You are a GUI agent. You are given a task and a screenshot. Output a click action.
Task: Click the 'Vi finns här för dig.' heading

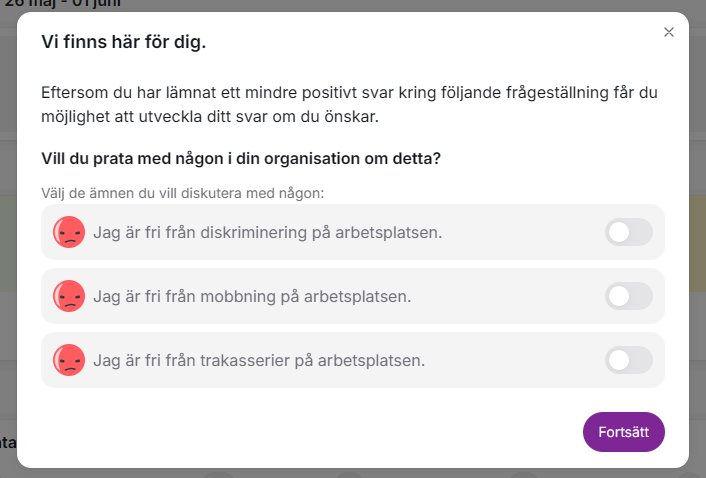[124, 42]
